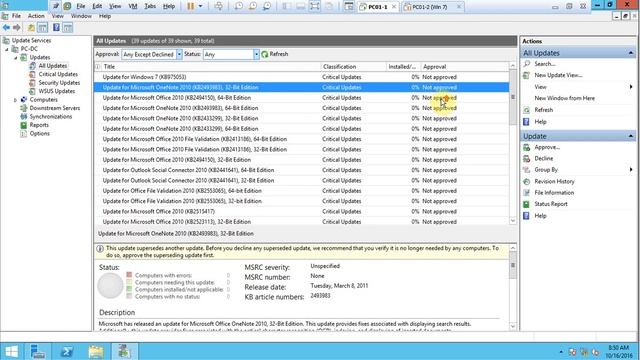Open the MMC Action menu
This screenshot has height=360, width=640.
point(36,16)
